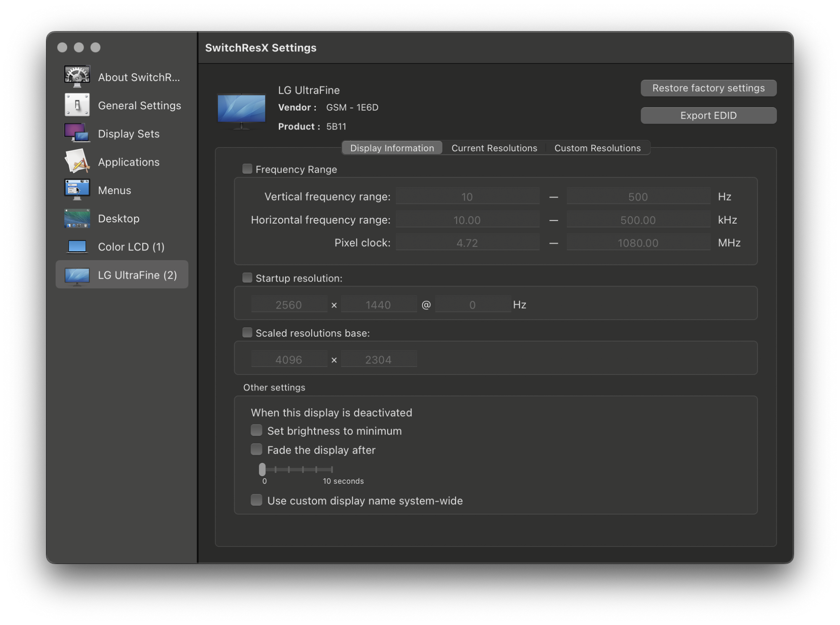Click the scaled base width field 4096
Viewport: 840px width, 625px height.
click(x=289, y=359)
